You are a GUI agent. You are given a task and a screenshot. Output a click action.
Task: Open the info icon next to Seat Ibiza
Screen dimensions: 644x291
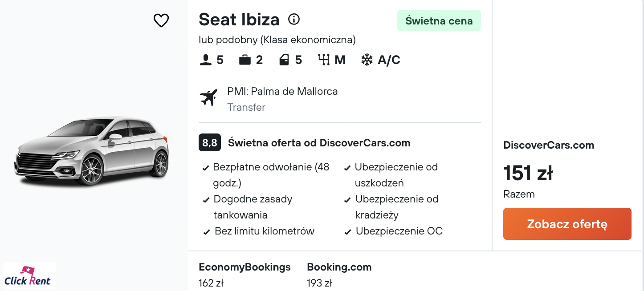[294, 19]
